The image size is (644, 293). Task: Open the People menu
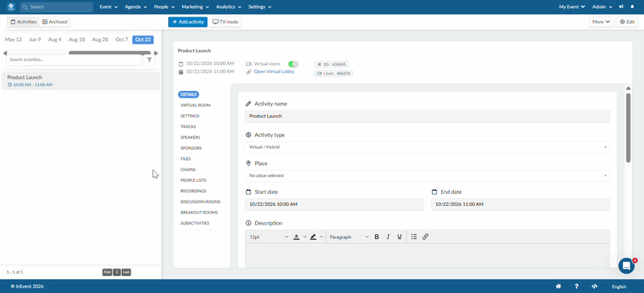(x=164, y=7)
